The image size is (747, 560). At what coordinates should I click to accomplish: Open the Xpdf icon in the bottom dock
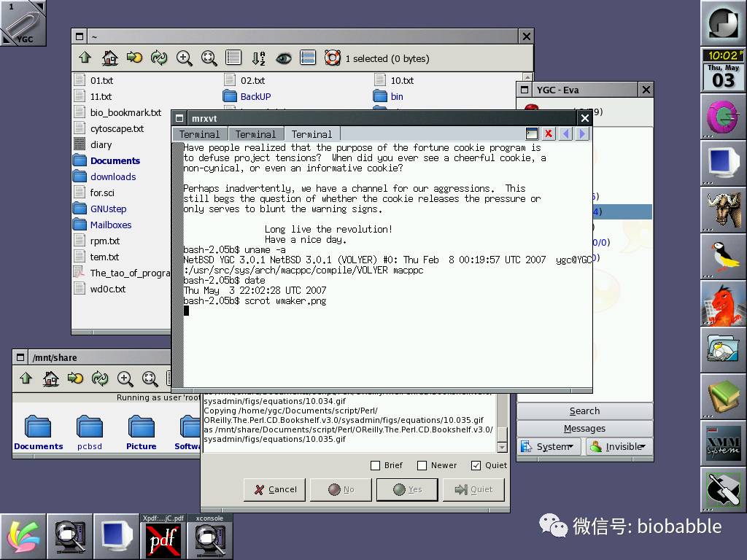(163, 540)
